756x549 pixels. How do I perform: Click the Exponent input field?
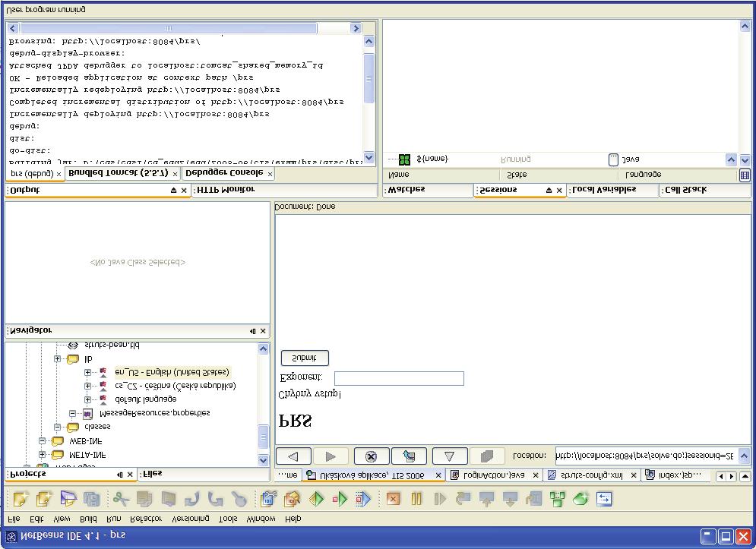click(399, 378)
